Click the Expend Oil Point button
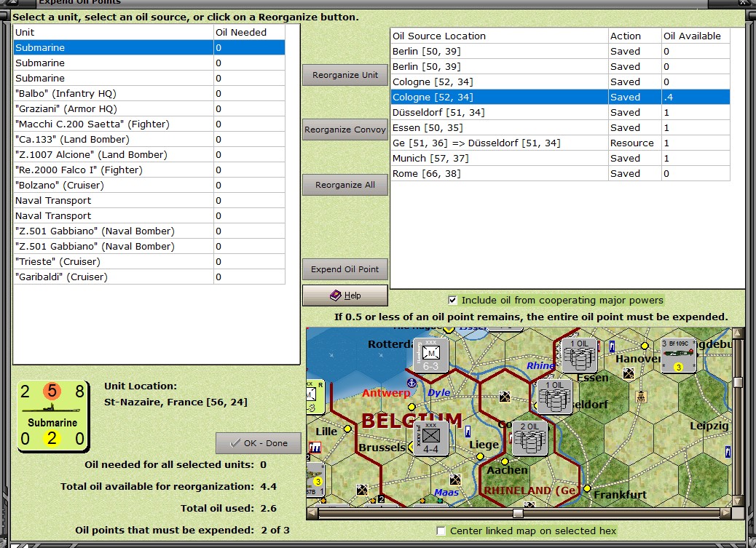 click(x=344, y=269)
